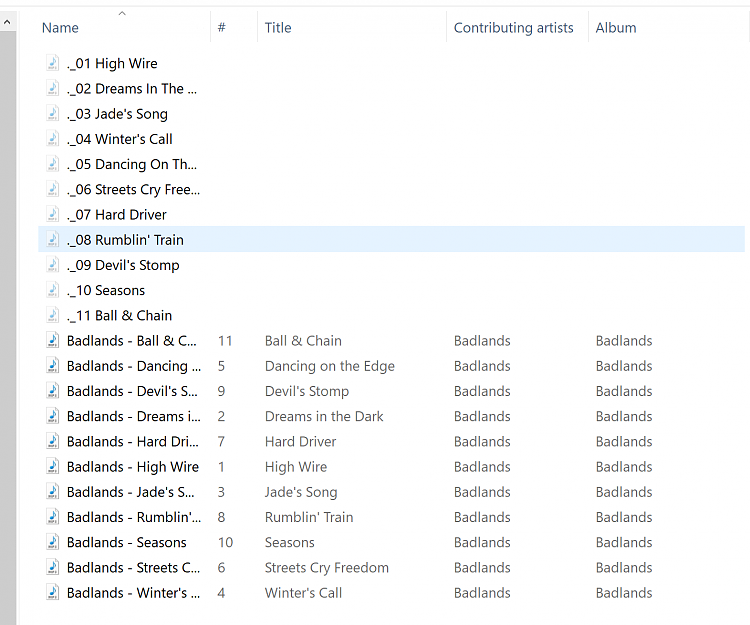
Task: Click the title cell Streets Cry Freedom
Action: [327, 568]
